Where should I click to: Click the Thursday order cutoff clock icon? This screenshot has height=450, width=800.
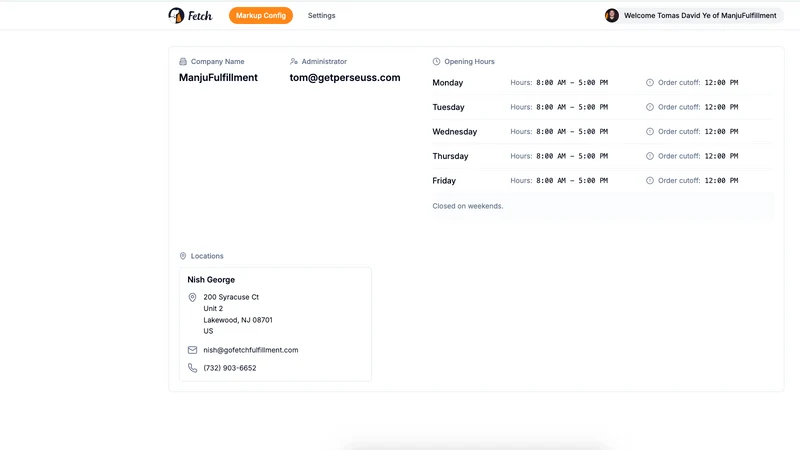click(649, 156)
